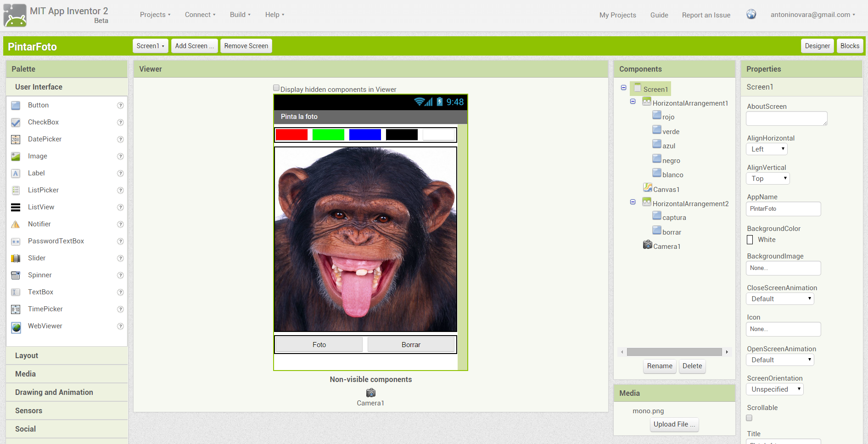Check Display hidden components in Viewer
The width and height of the screenshot is (868, 444).
(276, 87)
